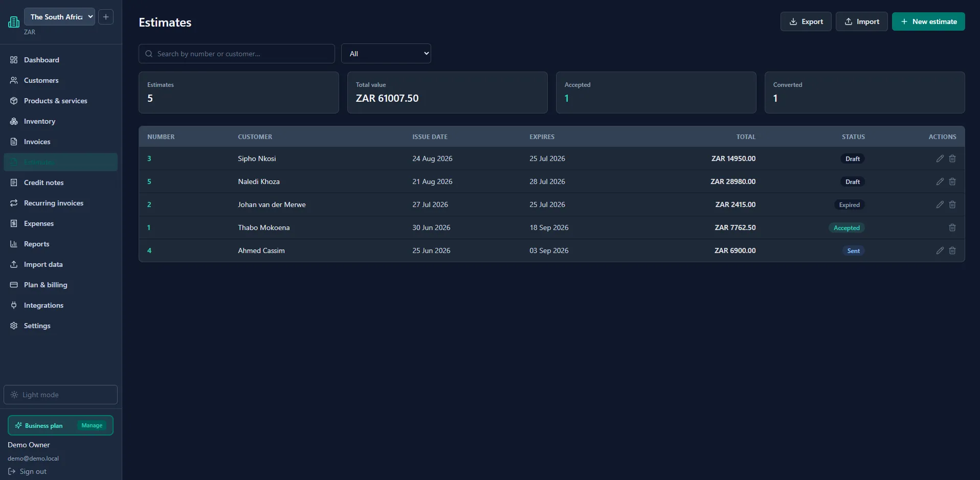980x480 pixels.
Task: Edit Naledi Khoza's estimate with pencil icon
Action: click(940, 181)
